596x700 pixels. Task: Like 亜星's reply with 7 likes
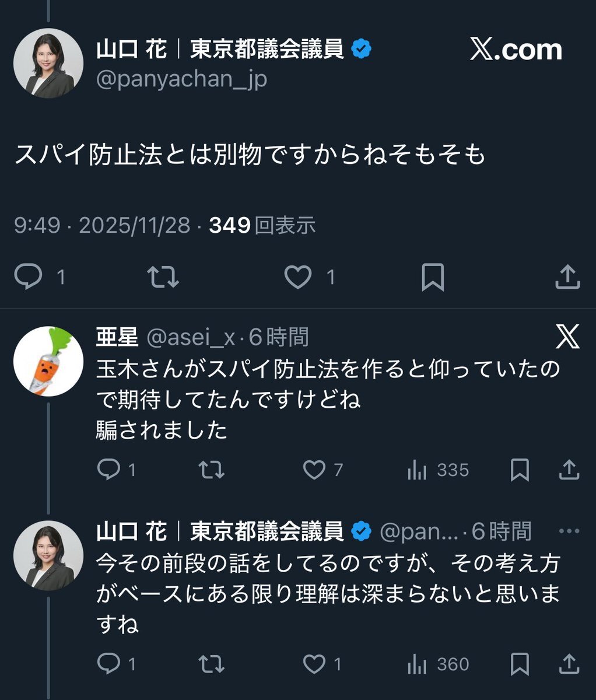click(315, 470)
